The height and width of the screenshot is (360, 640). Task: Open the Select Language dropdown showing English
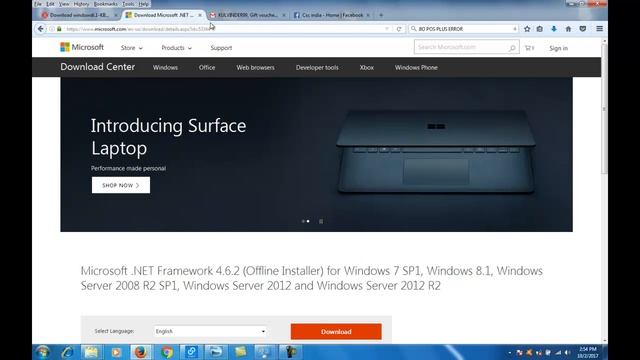[210, 331]
